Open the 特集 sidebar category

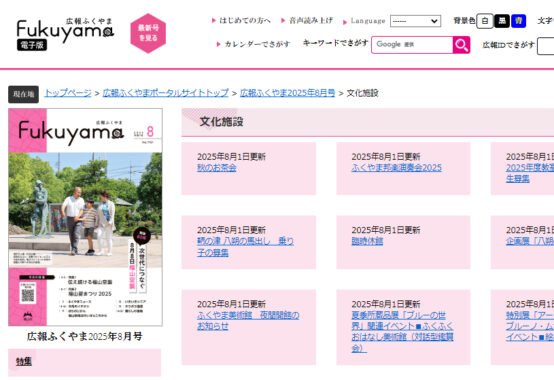point(24,362)
